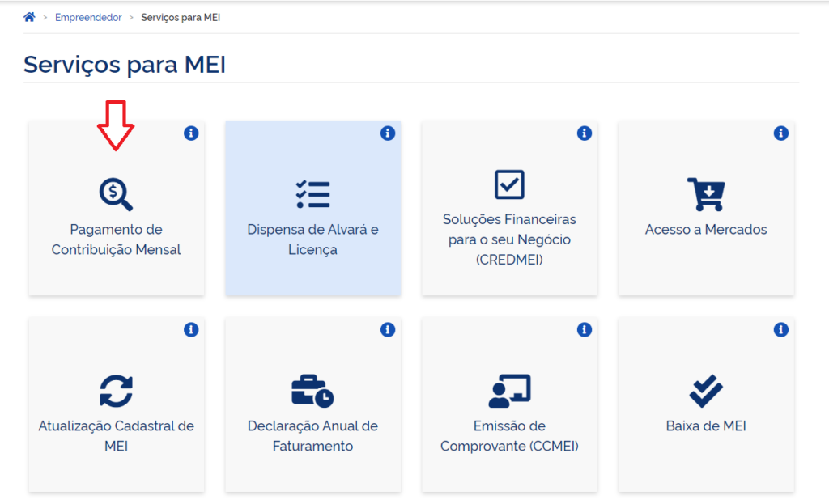Show info for Declaração Anual de Faturamento
Screen dimensions: 829x504
(x=388, y=329)
